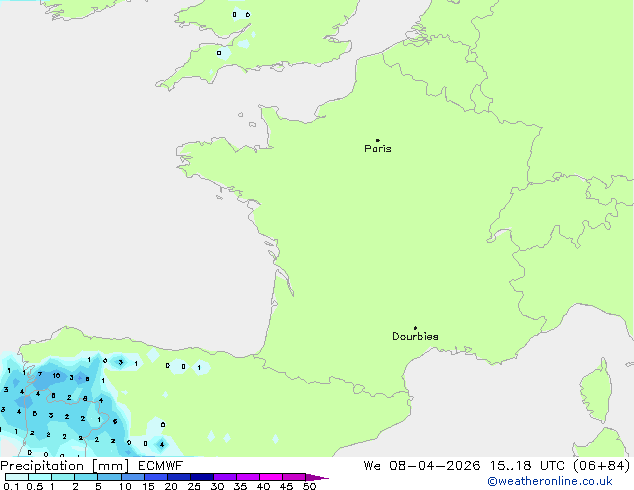This screenshot has width=634, height=490.
Task: Click the forecast date '08-04-2026'
Action: (434, 466)
